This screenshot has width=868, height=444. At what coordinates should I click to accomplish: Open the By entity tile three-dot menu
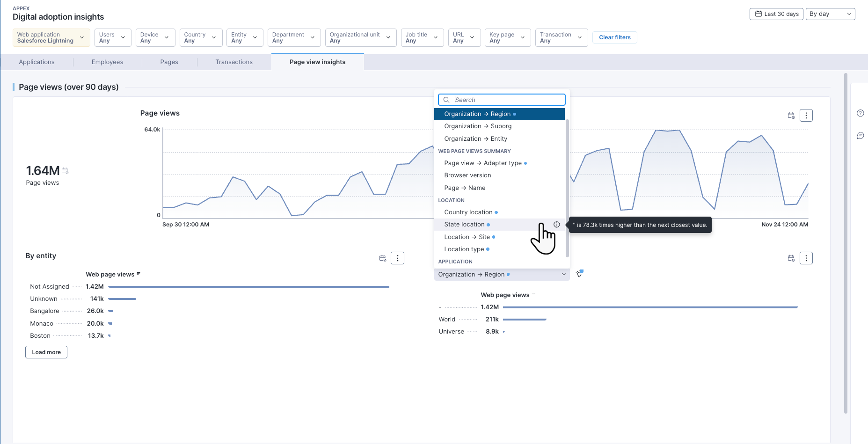coord(397,258)
